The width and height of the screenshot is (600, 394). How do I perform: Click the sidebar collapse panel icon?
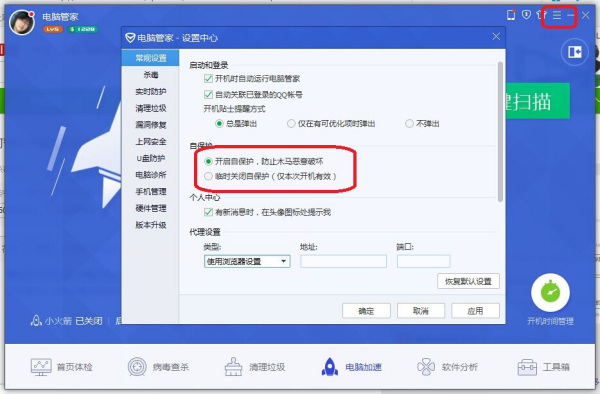click(574, 52)
